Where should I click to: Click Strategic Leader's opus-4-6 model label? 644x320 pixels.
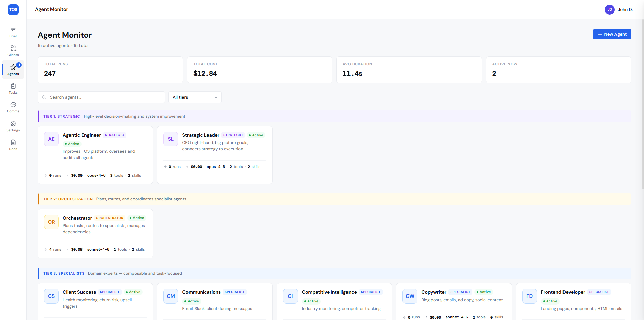[x=216, y=167]
